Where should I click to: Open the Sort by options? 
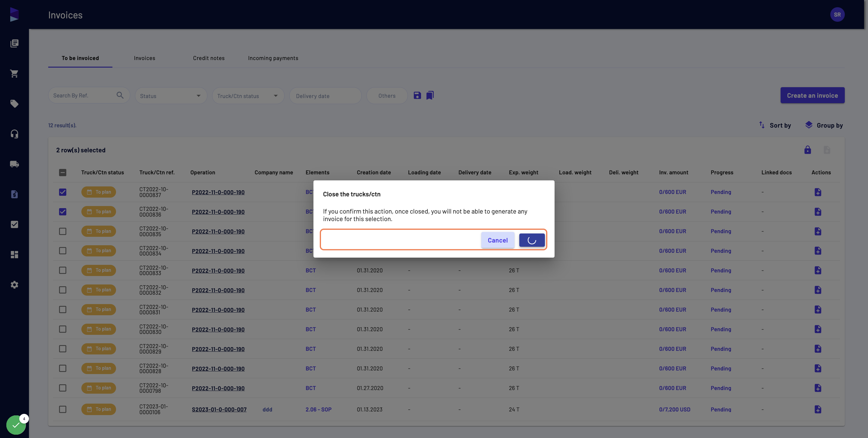click(x=775, y=125)
